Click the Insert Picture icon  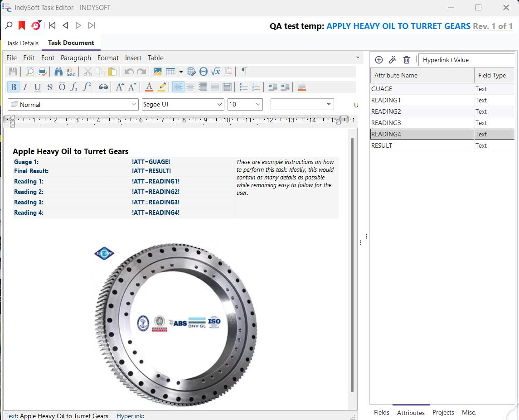click(x=158, y=72)
